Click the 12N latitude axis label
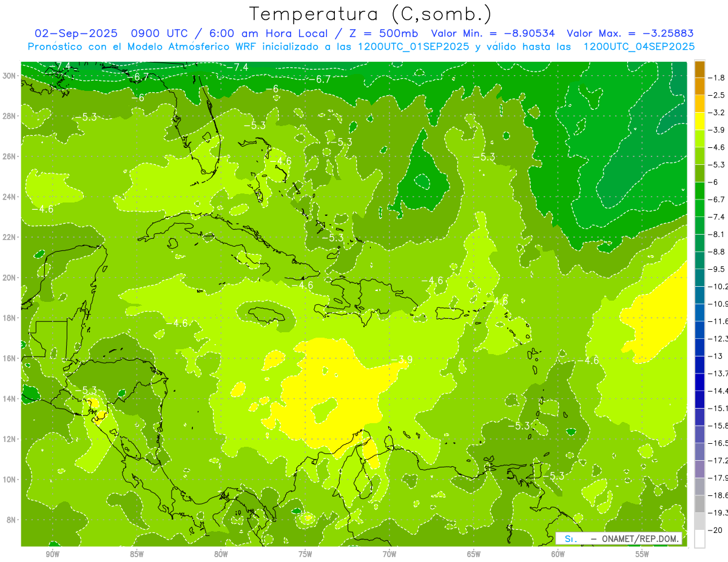 (x=10, y=439)
